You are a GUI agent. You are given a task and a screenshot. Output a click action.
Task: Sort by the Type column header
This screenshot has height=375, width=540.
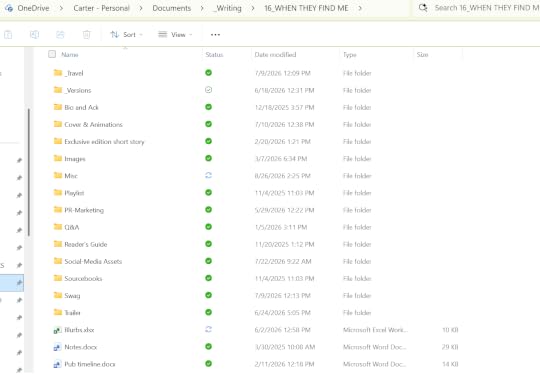point(350,54)
